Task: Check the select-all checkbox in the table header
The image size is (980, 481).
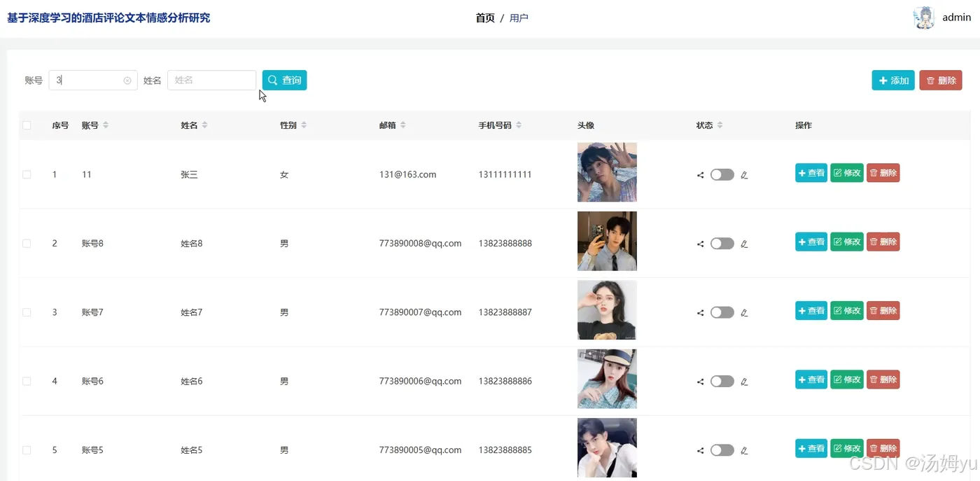Action: (27, 125)
